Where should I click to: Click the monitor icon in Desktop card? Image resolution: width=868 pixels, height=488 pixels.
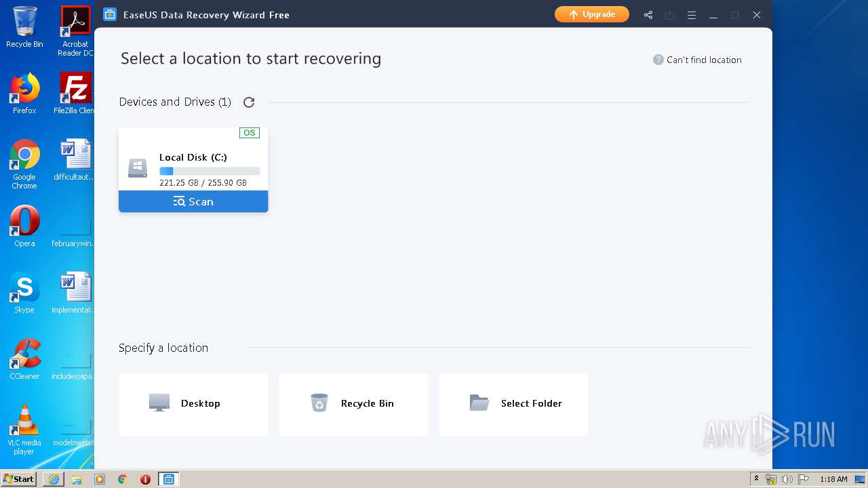coord(159,403)
